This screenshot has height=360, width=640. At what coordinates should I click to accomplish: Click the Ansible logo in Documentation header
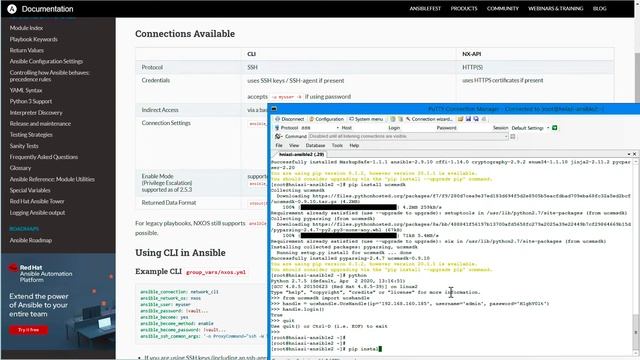(12, 9)
